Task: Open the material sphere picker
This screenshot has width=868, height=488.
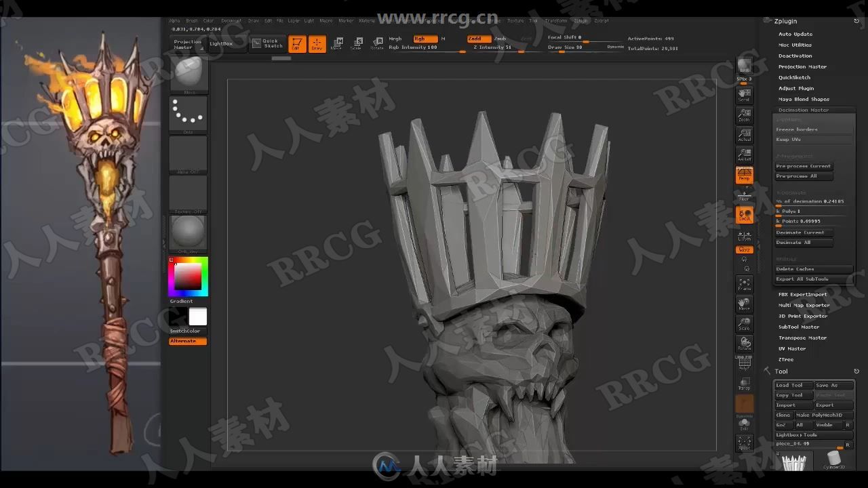Action: point(188,234)
